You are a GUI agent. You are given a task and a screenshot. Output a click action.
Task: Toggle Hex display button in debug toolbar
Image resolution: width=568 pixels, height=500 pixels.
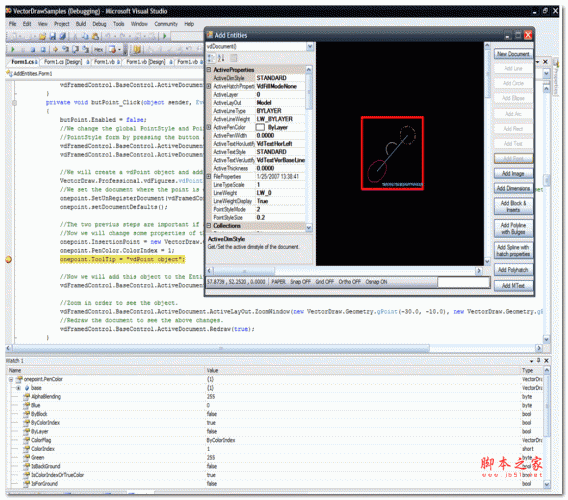(x=99, y=49)
